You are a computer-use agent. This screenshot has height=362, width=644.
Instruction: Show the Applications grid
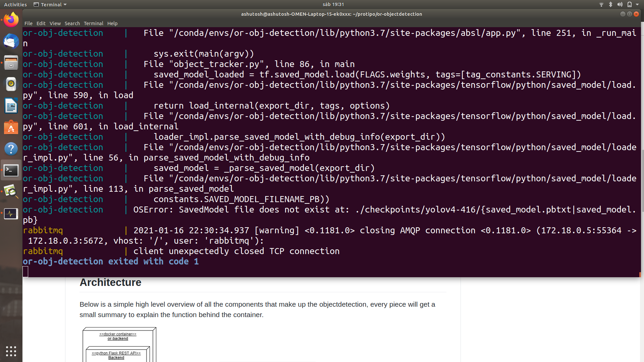(x=11, y=351)
